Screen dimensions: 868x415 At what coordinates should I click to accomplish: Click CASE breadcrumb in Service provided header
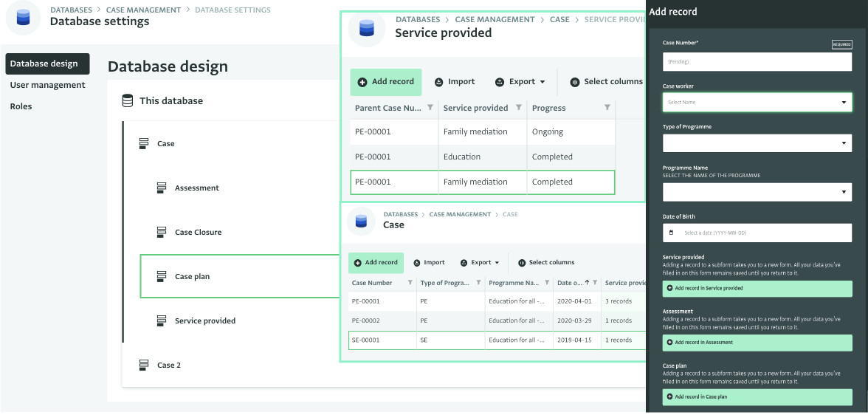coord(559,19)
